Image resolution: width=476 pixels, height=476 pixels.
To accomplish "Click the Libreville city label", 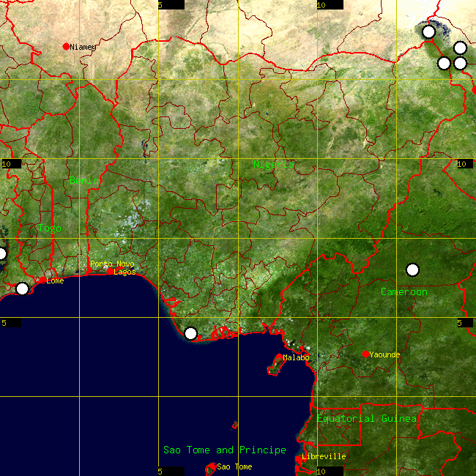I will pyautogui.click(x=324, y=456).
